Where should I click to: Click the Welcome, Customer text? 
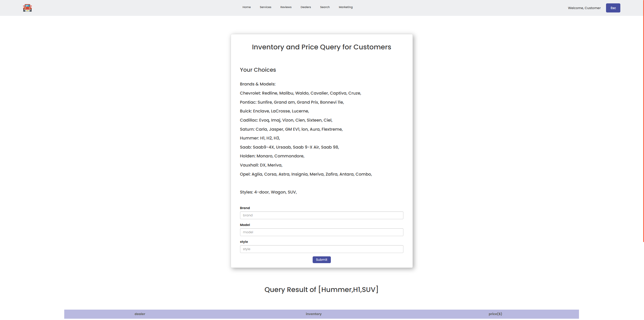click(x=584, y=8)
